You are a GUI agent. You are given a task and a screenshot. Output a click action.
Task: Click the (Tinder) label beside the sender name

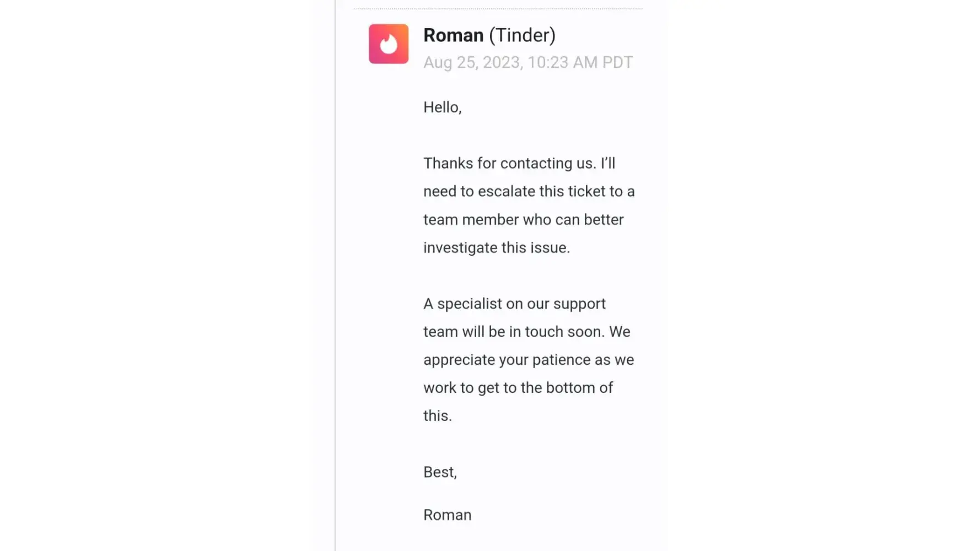[522, 35]
